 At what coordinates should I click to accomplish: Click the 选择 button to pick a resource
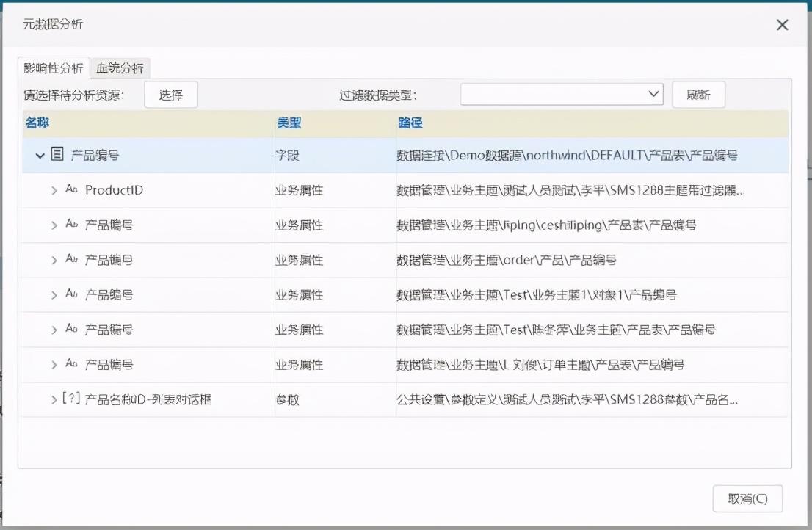171,94
